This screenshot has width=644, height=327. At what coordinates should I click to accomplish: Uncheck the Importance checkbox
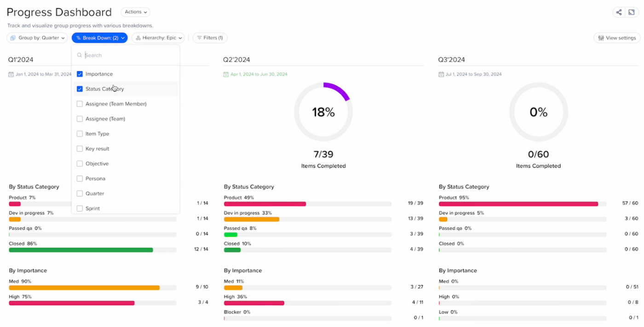pos(80,74)
